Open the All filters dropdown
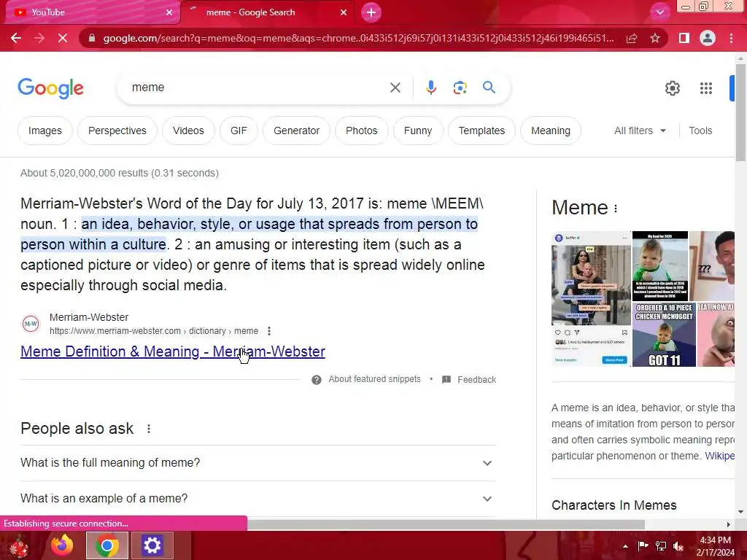 (640, 131)
